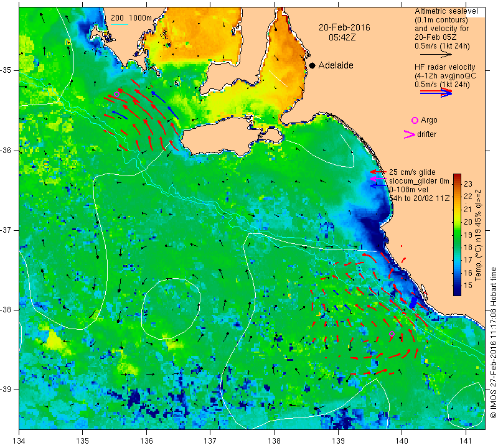Click the 15 tick on the colour bar
This screenshot has width=498, height=448.
[x=468, y=286]
